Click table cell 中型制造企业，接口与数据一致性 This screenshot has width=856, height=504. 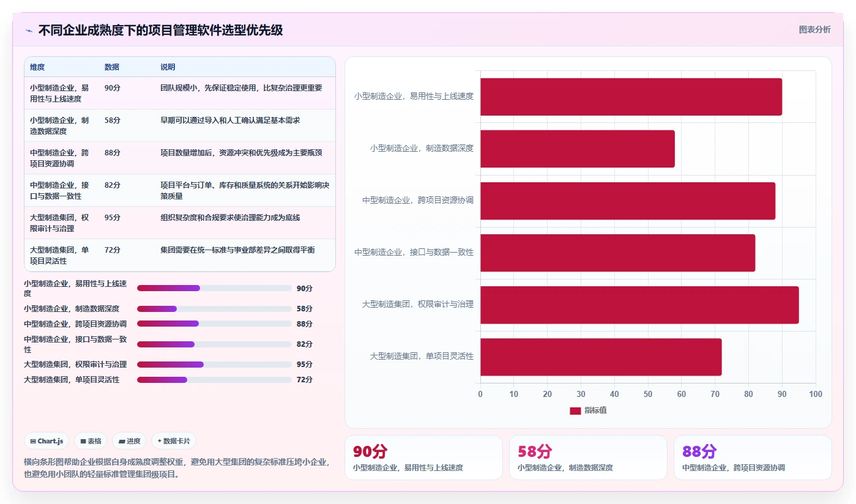[60, 190]
